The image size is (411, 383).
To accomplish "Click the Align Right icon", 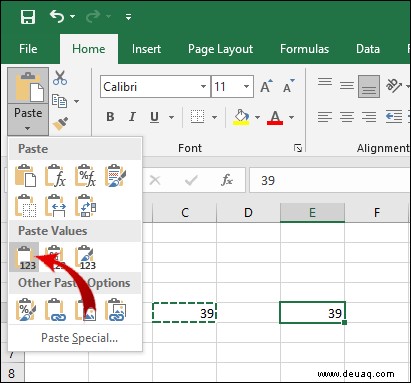I will pyautogui.click(x=369, y=117).
